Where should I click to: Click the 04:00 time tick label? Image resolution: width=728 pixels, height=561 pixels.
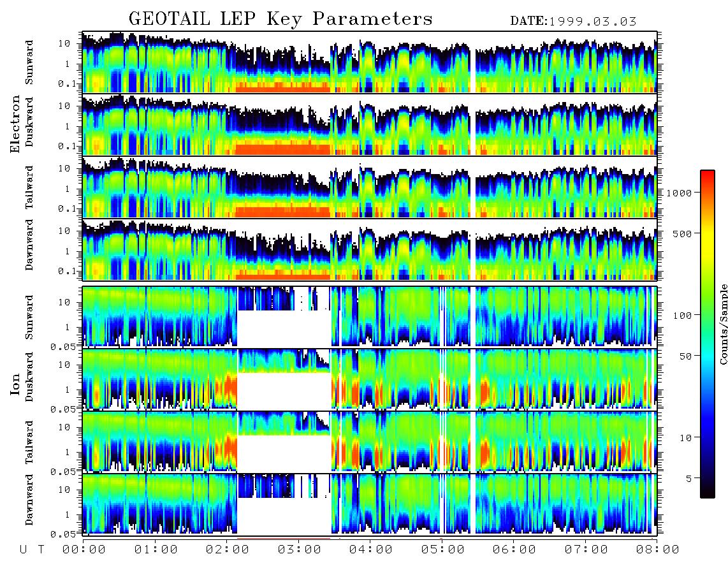(x=371, y=550)
